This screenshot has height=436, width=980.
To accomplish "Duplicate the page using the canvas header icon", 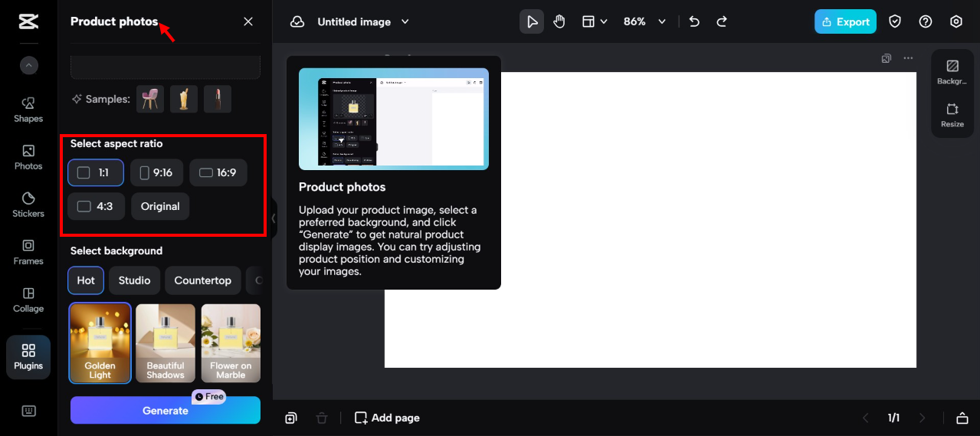I will click(x=887, y=58).
